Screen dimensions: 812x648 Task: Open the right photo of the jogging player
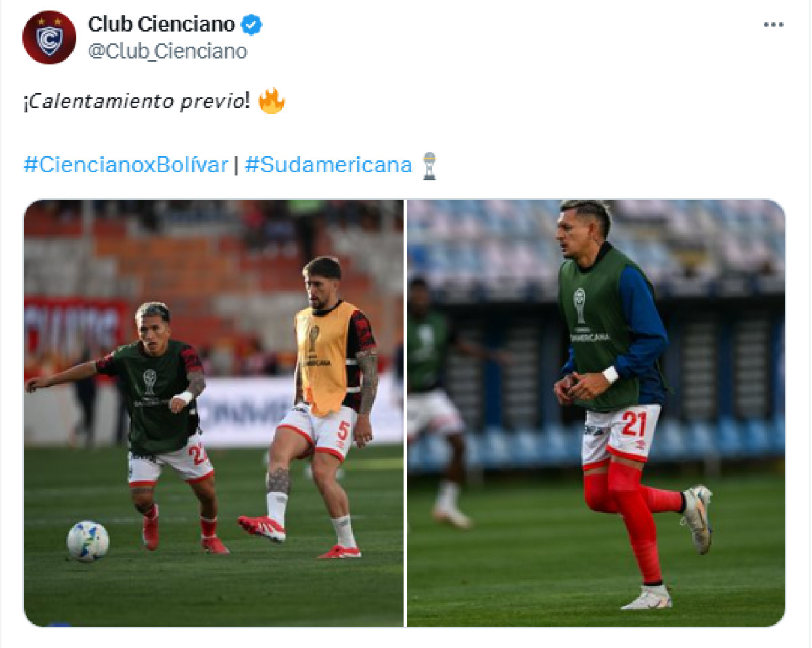596,413
